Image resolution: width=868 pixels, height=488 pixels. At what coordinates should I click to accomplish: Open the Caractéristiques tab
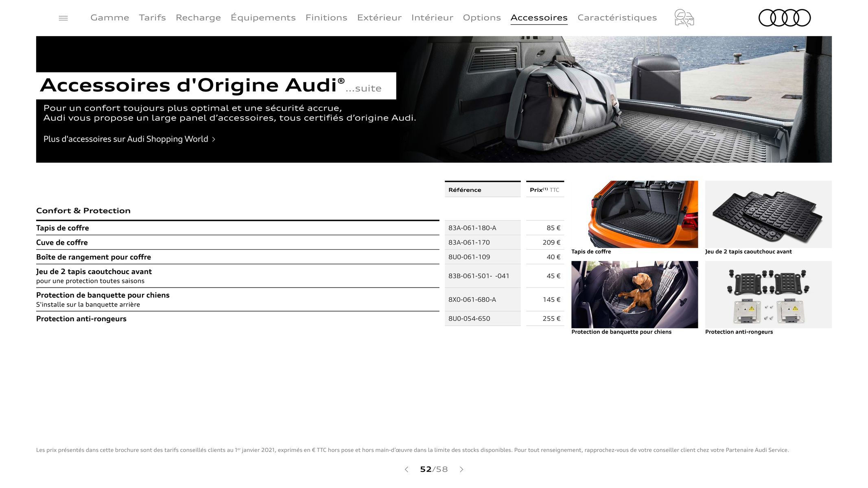pos(617,17)
